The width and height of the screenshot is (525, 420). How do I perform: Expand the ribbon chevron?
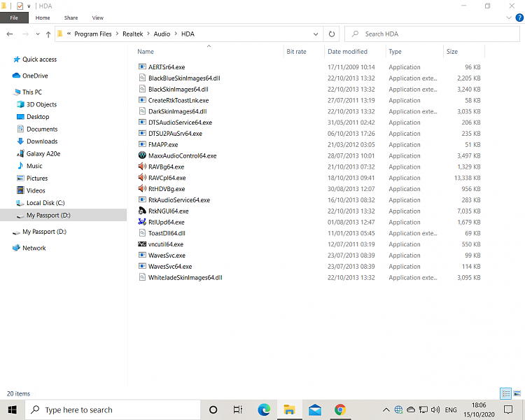pos(509,17)
